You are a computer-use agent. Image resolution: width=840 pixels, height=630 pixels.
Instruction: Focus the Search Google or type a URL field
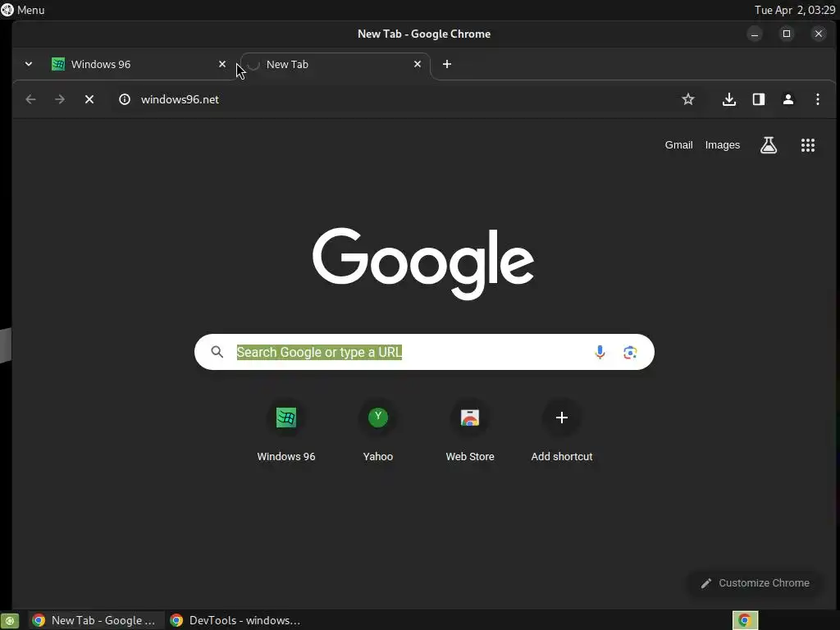pos(424,352)
